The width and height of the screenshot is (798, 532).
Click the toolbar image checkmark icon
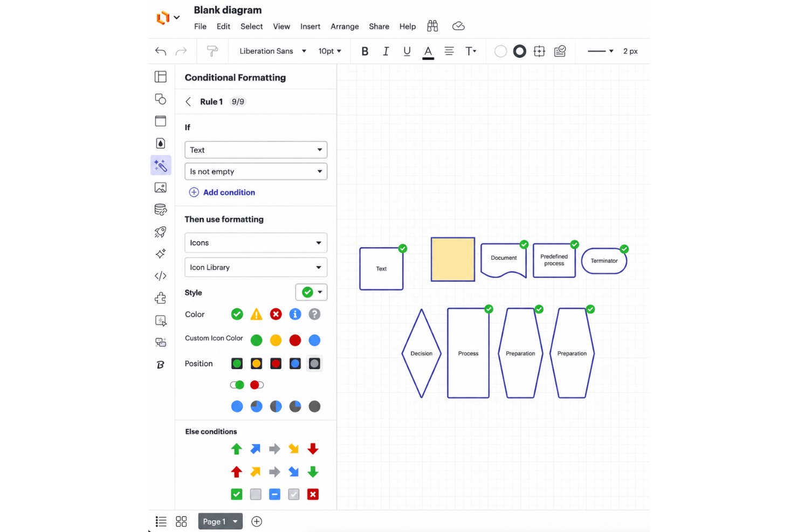[x=560, y=51]
